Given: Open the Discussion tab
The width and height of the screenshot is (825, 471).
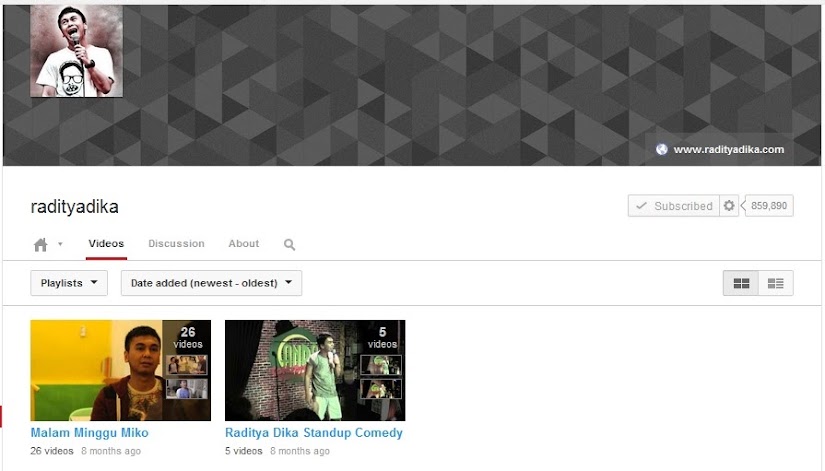Looking at the screenshot, I should point(176,244).
